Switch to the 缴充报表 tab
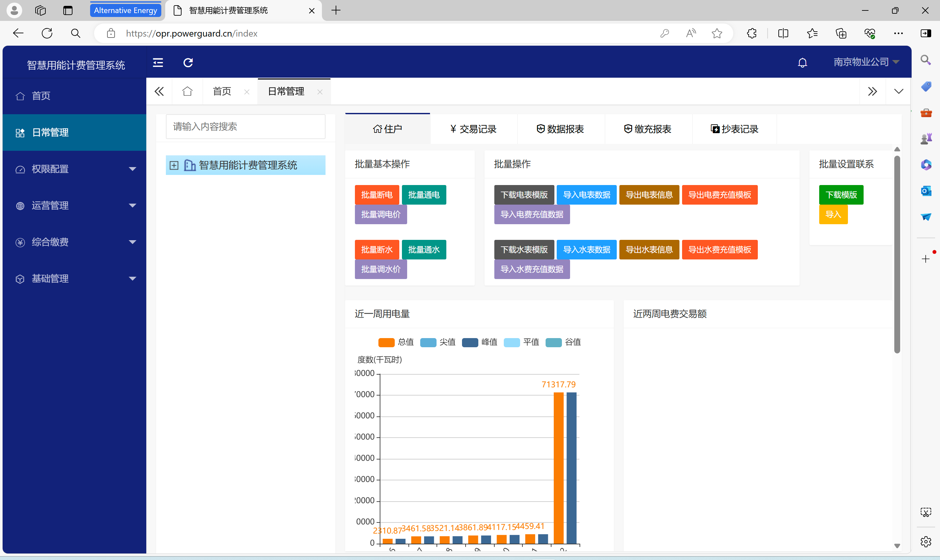940x560 pixels. pyautogui.click(x=648, y=129)
